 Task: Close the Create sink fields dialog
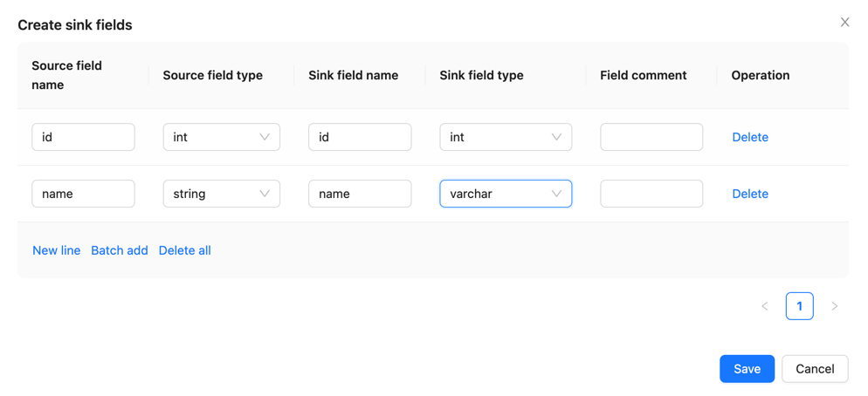tap(844, 23)
